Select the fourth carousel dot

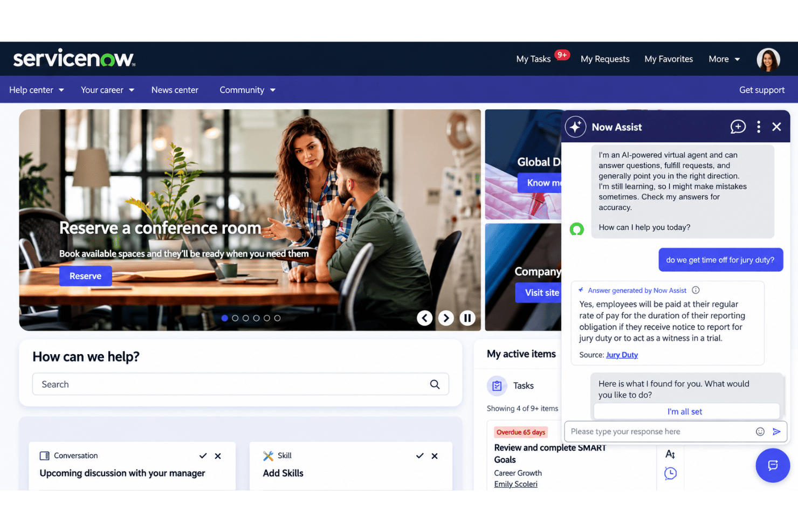click(256, 318)
